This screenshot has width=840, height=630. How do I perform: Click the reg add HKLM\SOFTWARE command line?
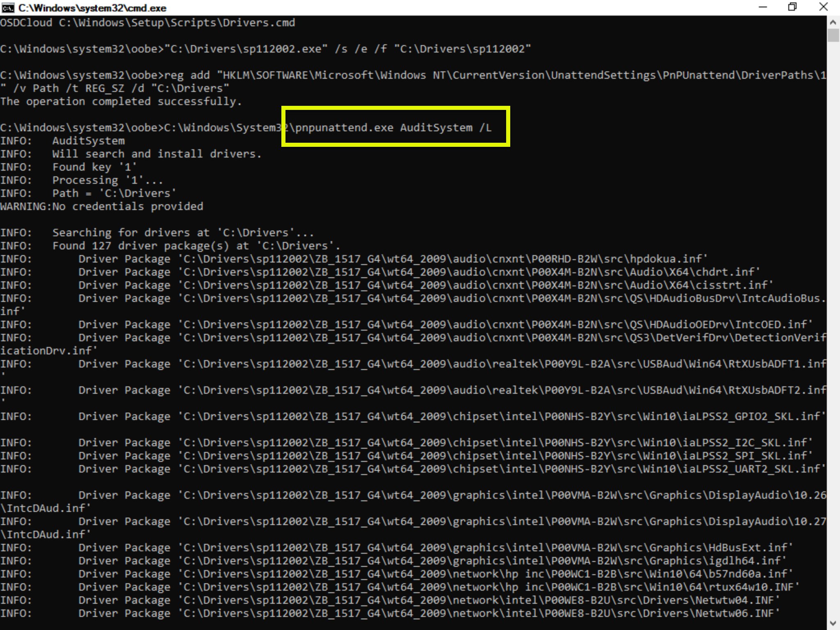pyautogui.click(x=413, y=82)
